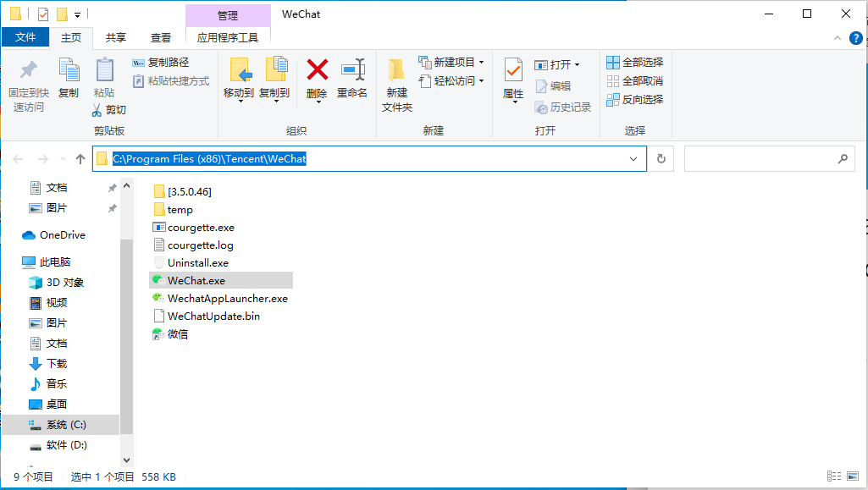Click Cut (剪切) scissors icon
This screenshot has height=490, width=868.
tap(97, 110)
